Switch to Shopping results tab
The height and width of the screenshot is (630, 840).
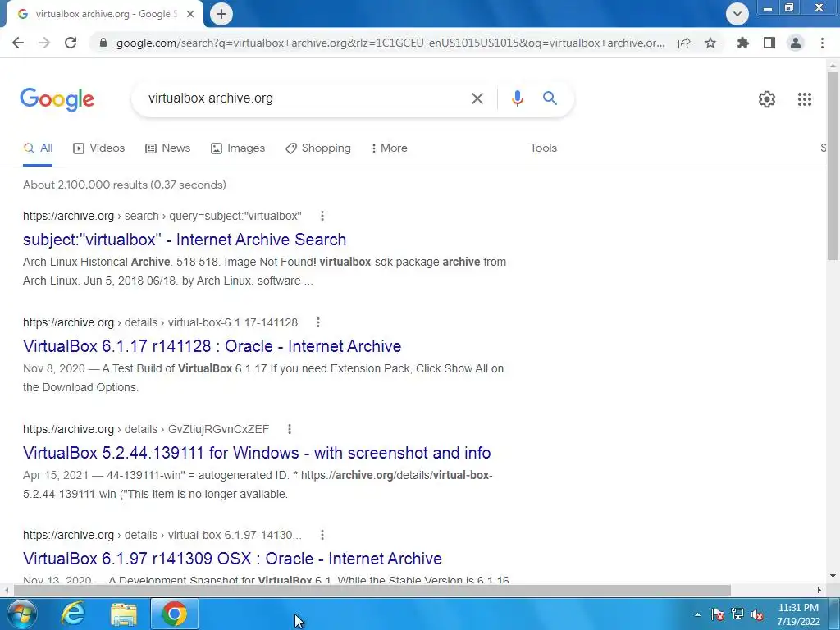tap(318, 148)
